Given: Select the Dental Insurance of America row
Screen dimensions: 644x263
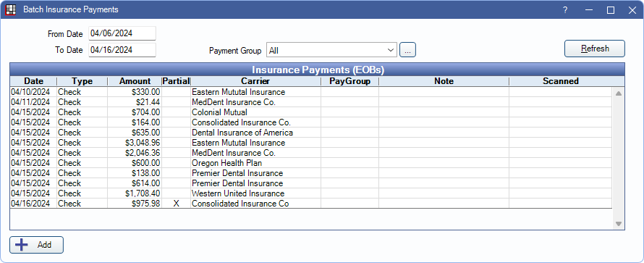Looking at the screenshot, I should point(311,133).
